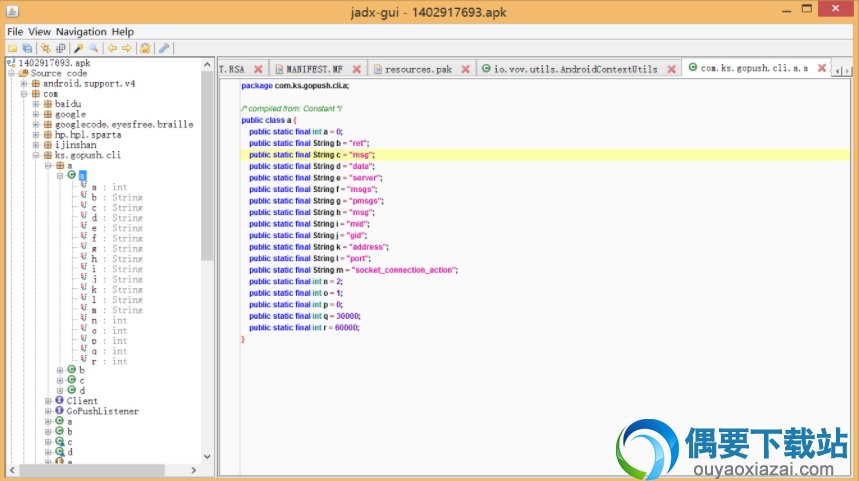This screenshot has height=481, width=859.
Task: Toggle deobfuscation padlock toolbar button
Action: [x=145, y=48]
